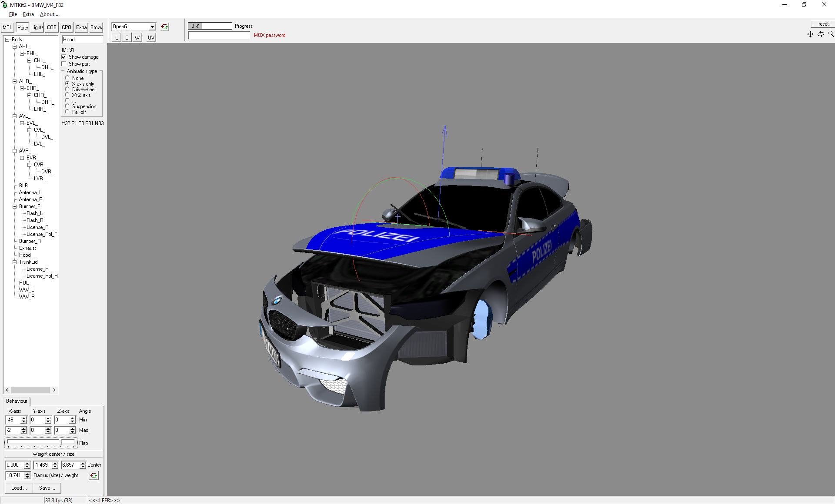Switch to the CPO tab

pos(67,27)
